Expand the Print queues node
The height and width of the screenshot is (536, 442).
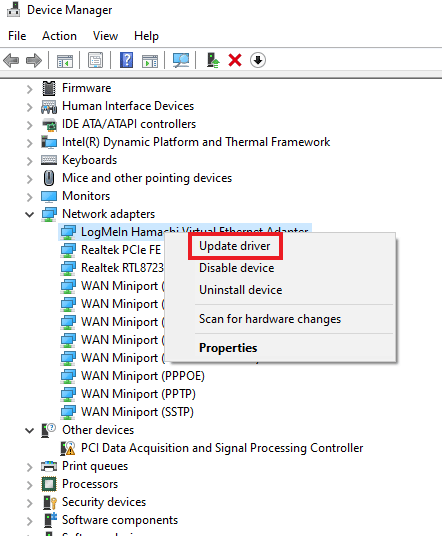30,467
